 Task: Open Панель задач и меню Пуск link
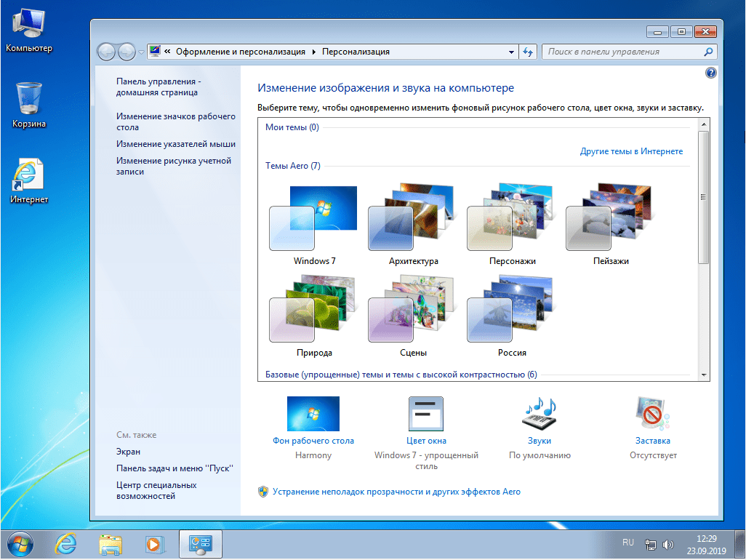175,468
